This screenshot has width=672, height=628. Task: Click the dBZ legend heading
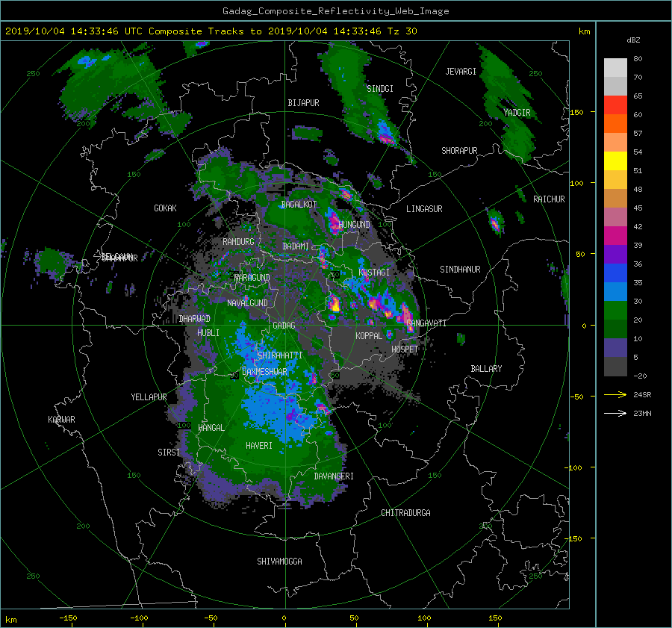click(633, 40)
